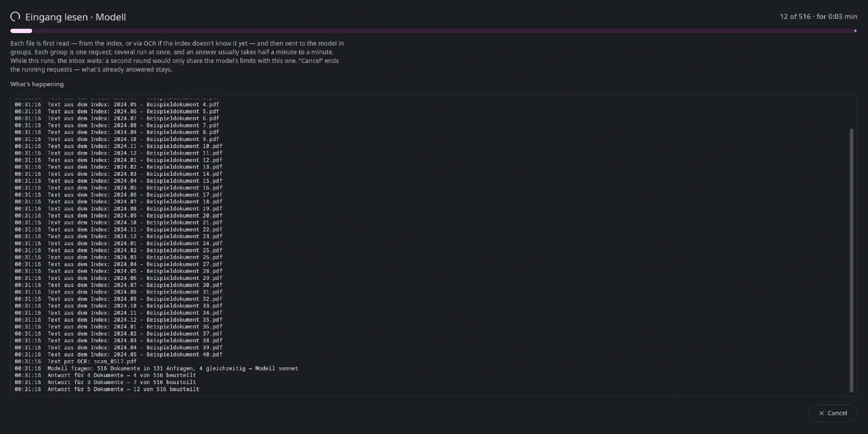Click the pink progress bar at top
The width and height of the screenshot is (868, 434).
pos(433,31)
